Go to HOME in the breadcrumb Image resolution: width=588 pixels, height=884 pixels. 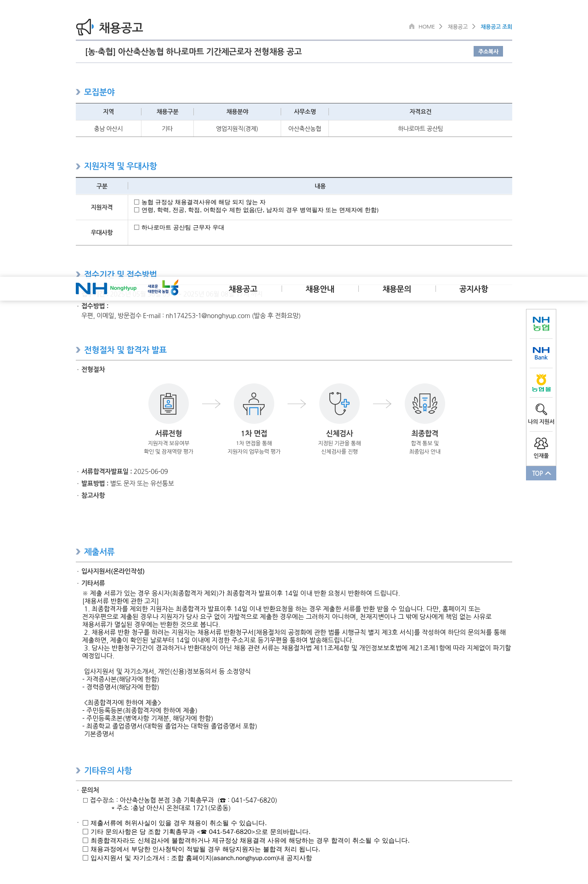point(426,27)
